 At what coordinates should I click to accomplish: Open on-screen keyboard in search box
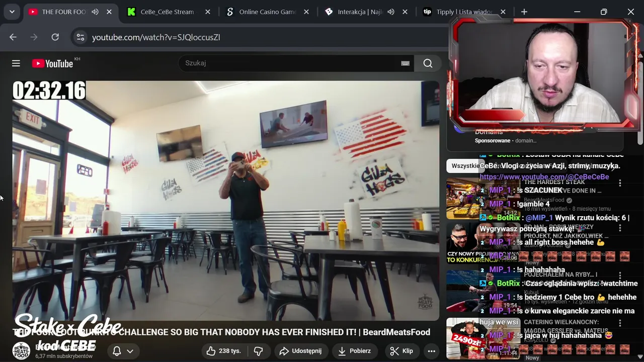click(405, 63)
